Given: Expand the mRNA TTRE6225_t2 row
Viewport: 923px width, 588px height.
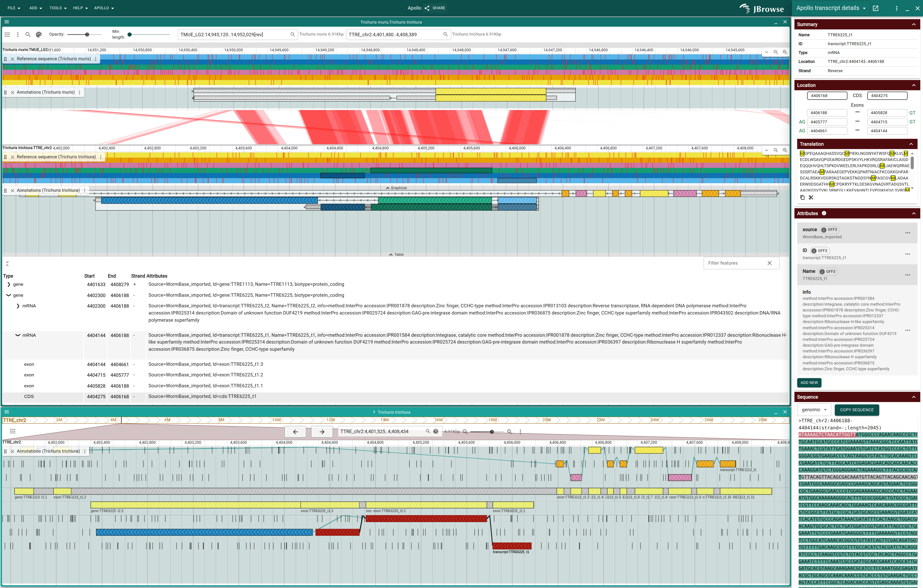Looking at the screenshot, I should [18, 306].
